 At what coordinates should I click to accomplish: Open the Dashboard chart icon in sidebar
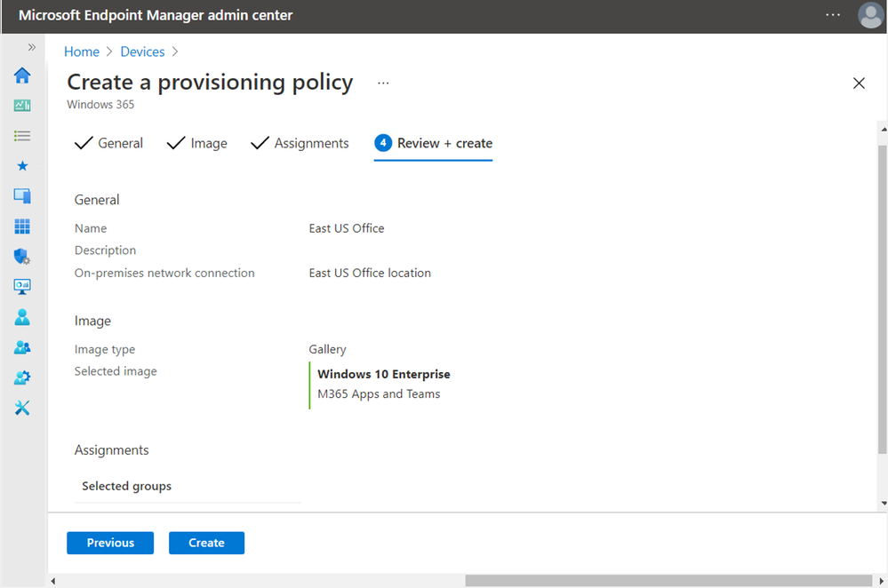[x=22, y=106]
